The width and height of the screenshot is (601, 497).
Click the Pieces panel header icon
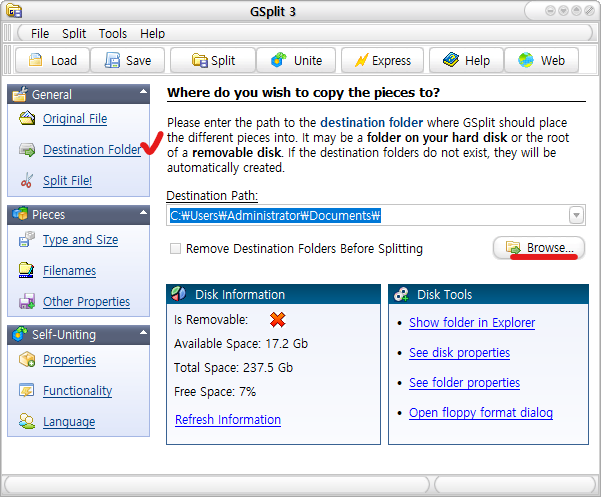click(20, 214)
